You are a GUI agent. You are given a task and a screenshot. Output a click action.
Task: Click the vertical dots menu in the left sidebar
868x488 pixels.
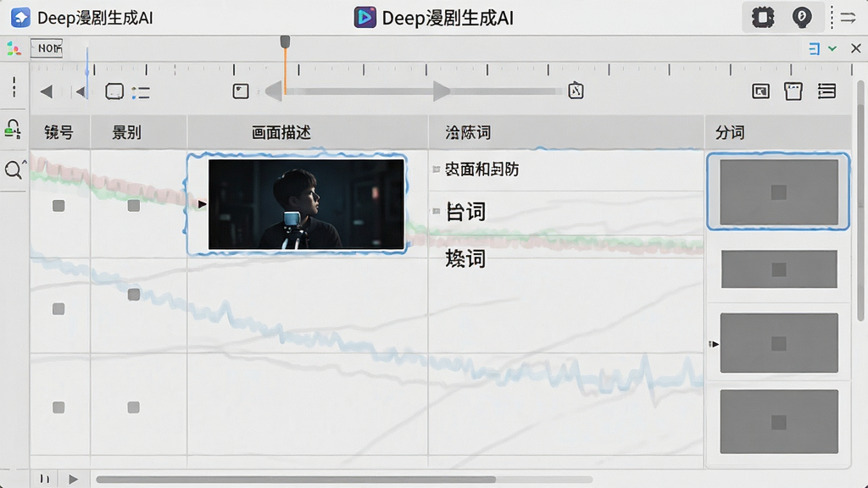[x=14, y=87]
